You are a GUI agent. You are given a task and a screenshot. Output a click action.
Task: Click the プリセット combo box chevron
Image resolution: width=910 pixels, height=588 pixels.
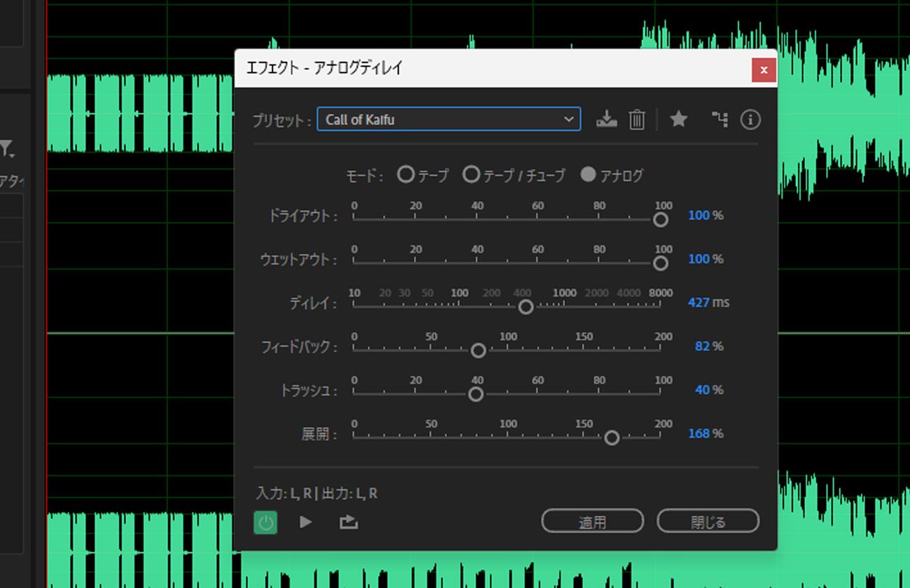(x=568, y=119)
